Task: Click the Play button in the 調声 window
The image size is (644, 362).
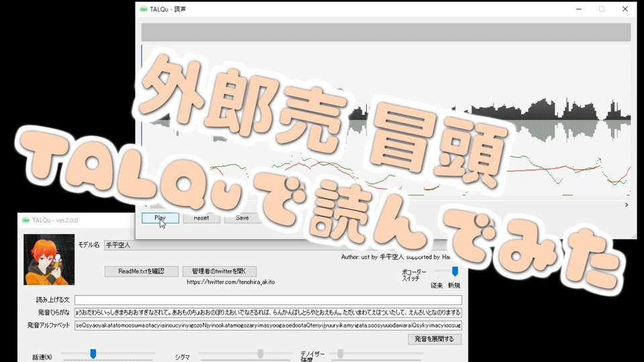Action: pos(160,218)
